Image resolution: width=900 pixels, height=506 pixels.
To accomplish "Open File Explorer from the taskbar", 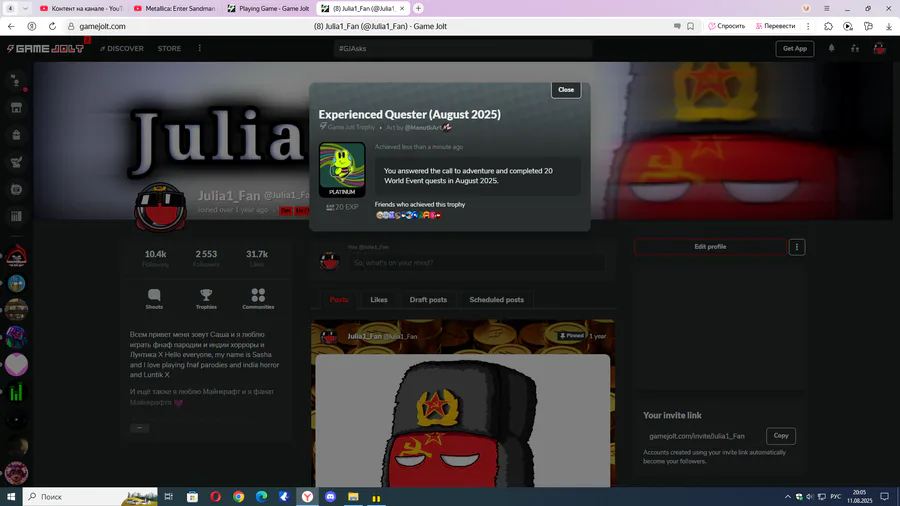I will click(353, 497).
